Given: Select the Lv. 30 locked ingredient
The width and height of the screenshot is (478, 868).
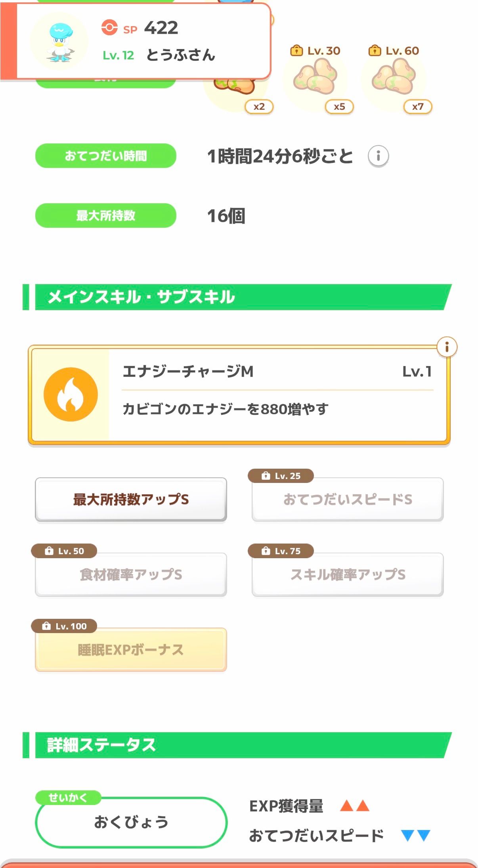Looking at the screenshot, I should click(315, 78).
